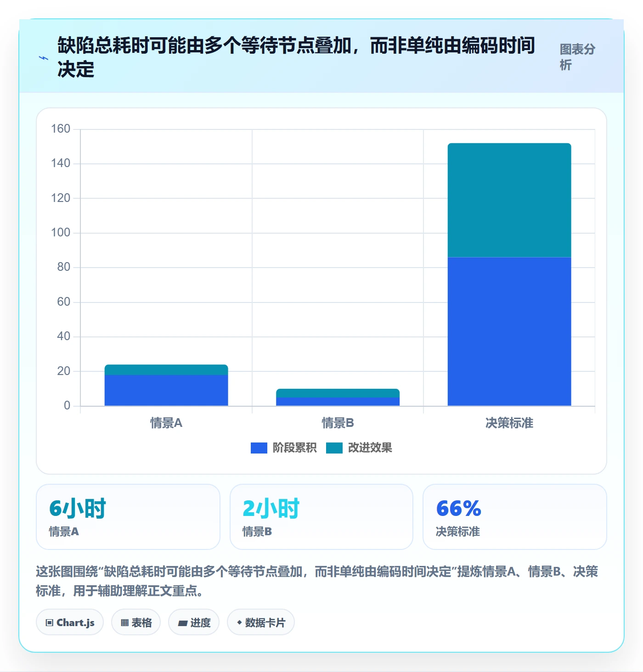
Task: Select the Chart.js tag chip
Action: 70,622
